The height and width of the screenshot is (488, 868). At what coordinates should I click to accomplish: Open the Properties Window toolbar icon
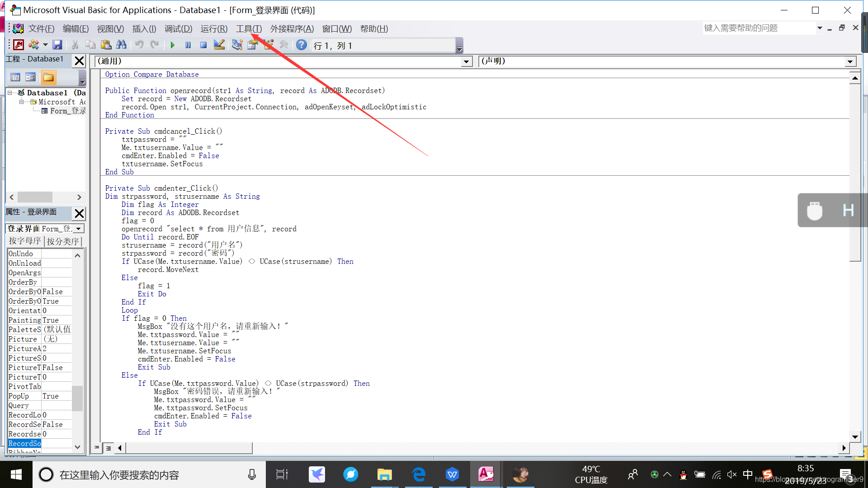tap(253, 45)
